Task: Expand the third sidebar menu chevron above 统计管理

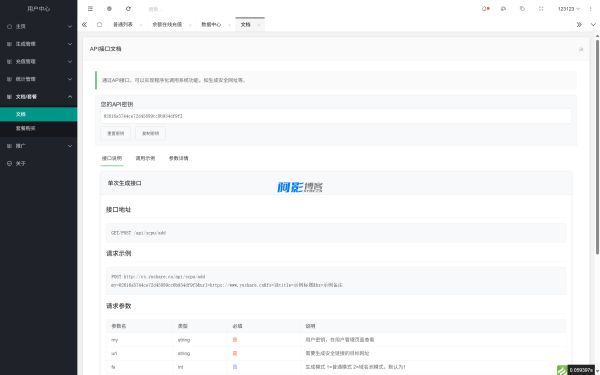Action: pyautogui.click(x=70, y=62)
